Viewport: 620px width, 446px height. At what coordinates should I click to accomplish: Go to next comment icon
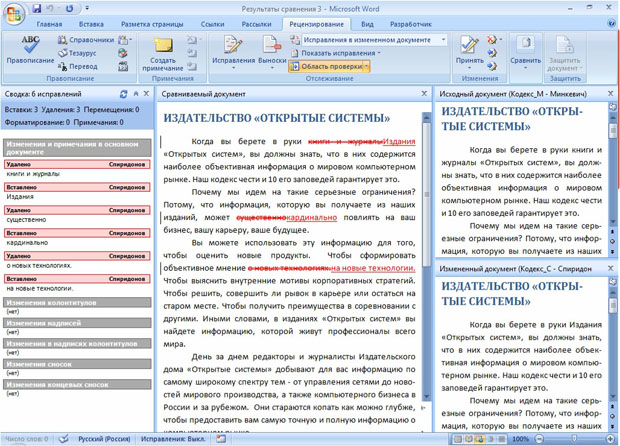pyautogui.click(x=192, y=66)
